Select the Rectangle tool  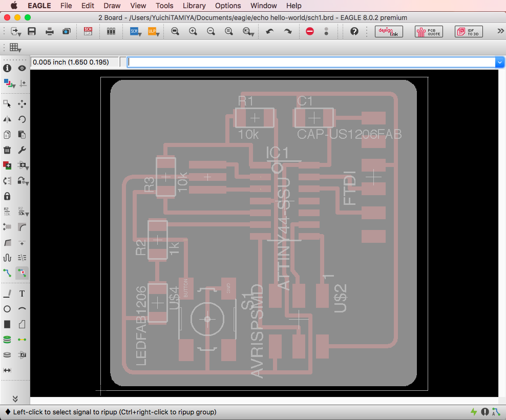[x=7, y=324]
